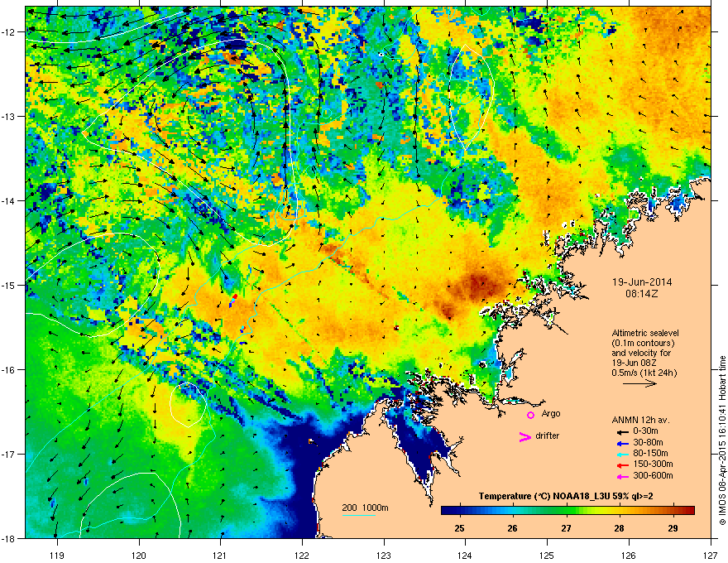Select the '0-30m' depth label
This screenshot has height=563, width=728.
645,431
